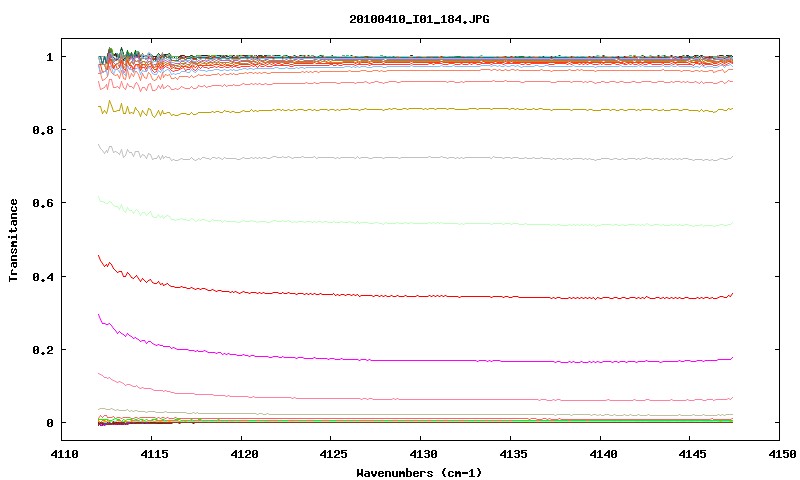Screen dimensions: 800x480
Task: Click the y-axis tick label 1
Action: click(x=49, y=57)
